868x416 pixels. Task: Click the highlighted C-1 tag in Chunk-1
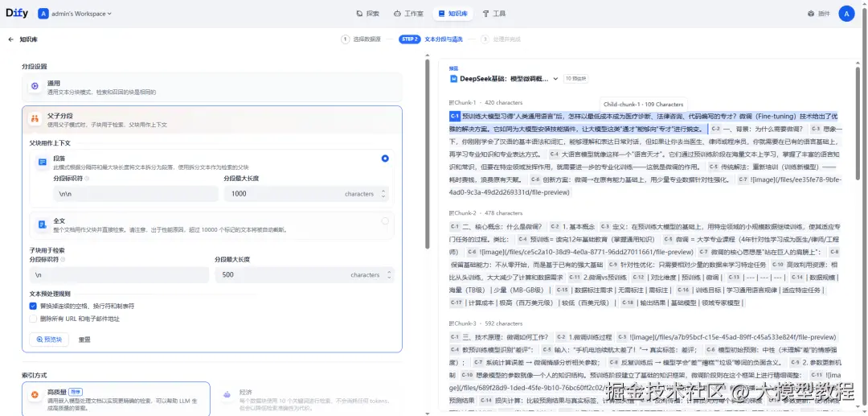click(x=454, y=116)
